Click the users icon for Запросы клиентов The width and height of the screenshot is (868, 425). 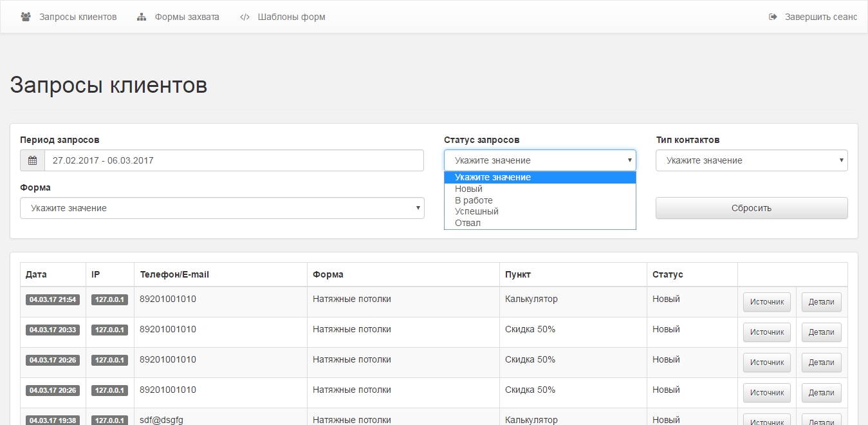tap(26, 17)
